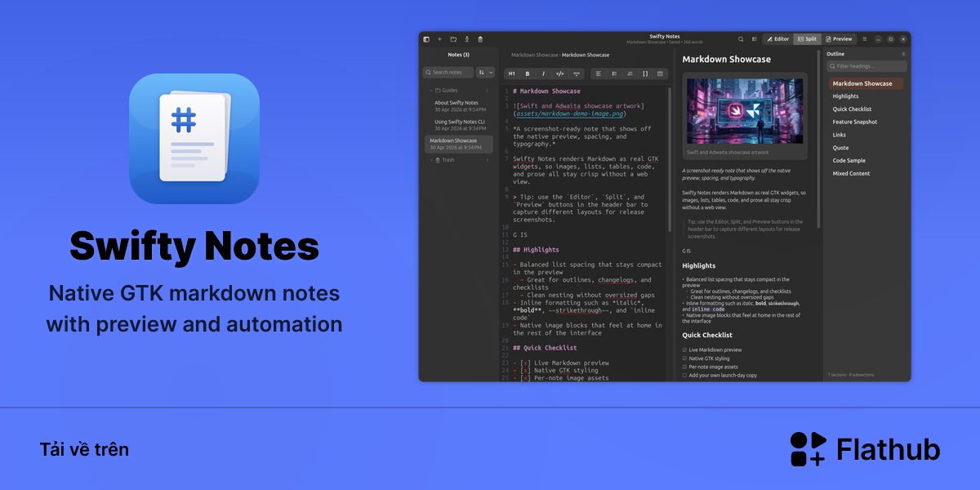Expand the Trash folder chevron
980x490 pixels.
pyautogui.click(x=430, y=160)
